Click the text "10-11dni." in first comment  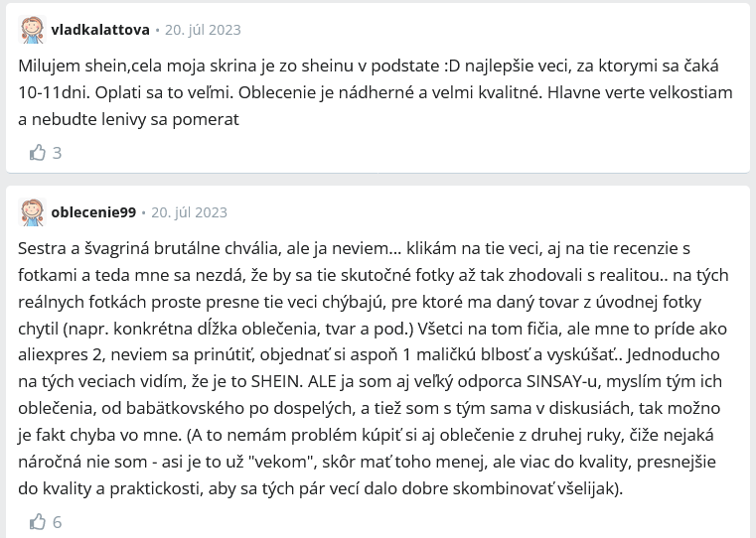(55, 92)
